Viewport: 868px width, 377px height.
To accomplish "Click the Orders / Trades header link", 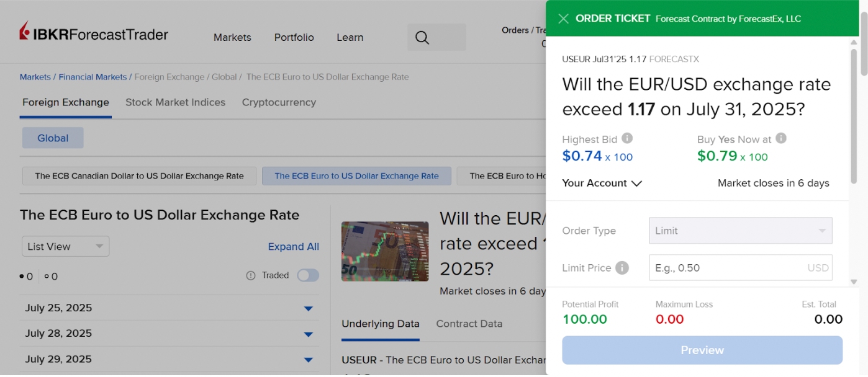I will tap(524, 30).
